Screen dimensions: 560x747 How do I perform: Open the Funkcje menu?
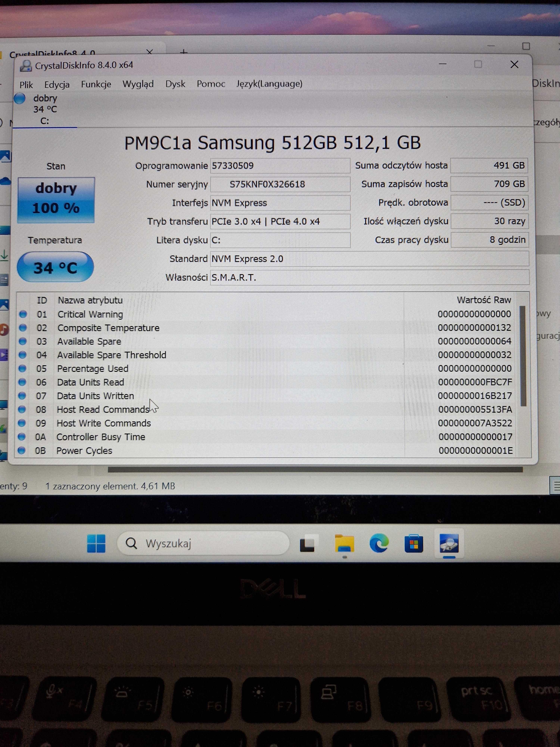pyautogui.click(x=96, y=84)
